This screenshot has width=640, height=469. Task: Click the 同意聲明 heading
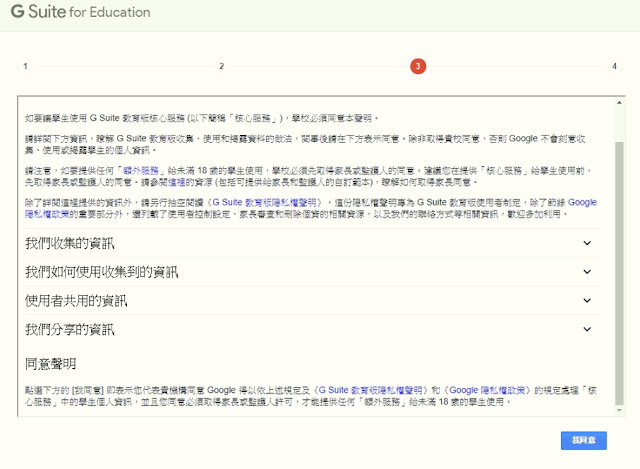coord(51,364)
